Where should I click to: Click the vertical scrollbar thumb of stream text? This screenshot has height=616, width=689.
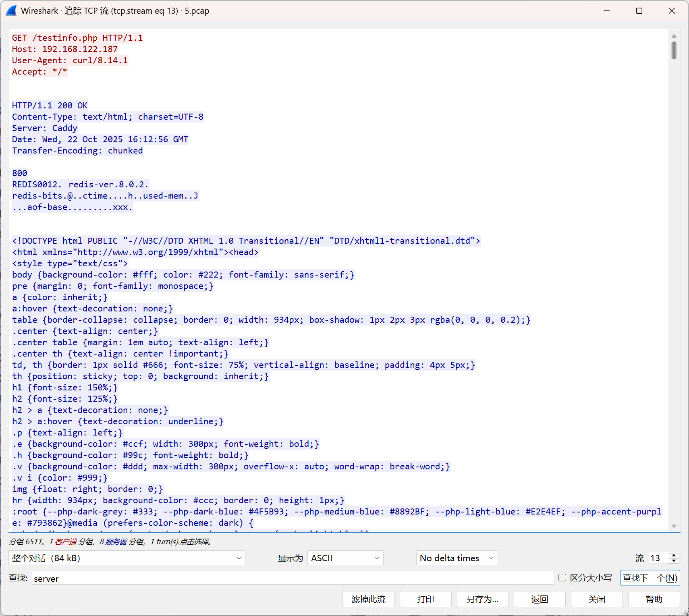(x=674, y=50)
